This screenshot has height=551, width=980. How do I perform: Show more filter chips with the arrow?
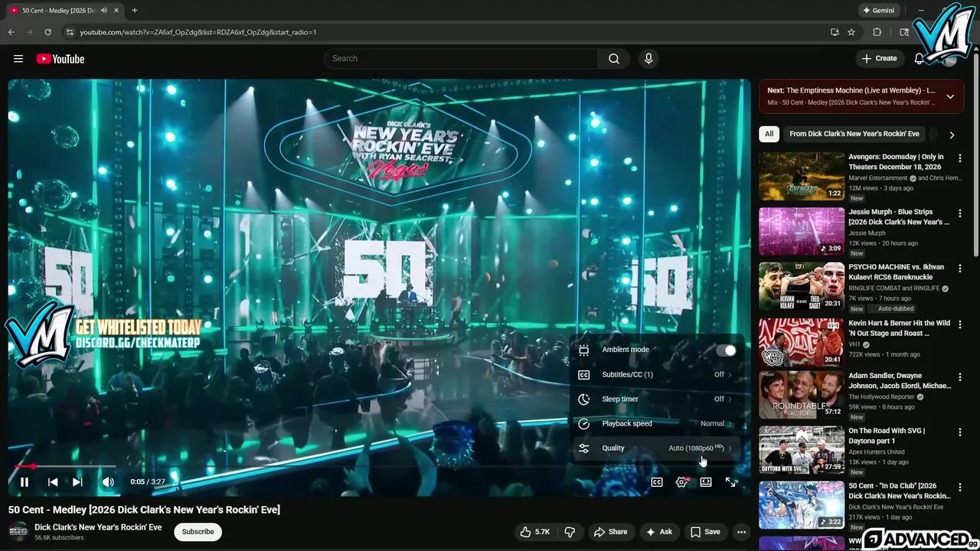click(952, 135)
